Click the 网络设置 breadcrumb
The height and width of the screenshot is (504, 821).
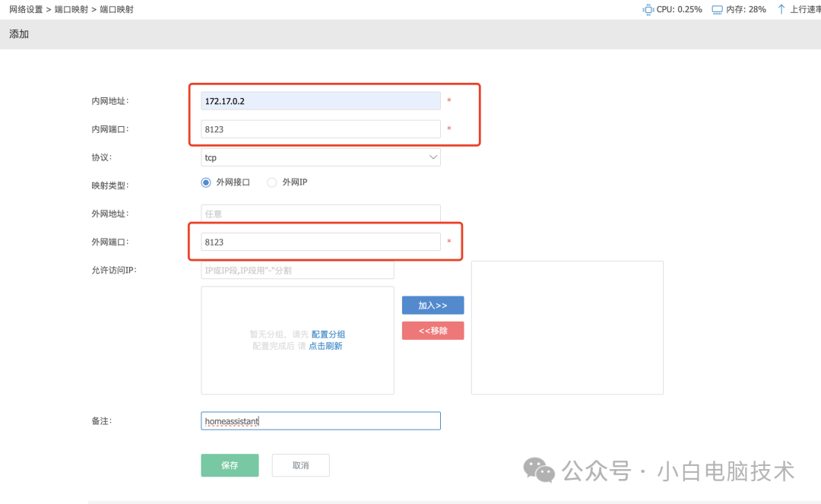pos(26,9)
